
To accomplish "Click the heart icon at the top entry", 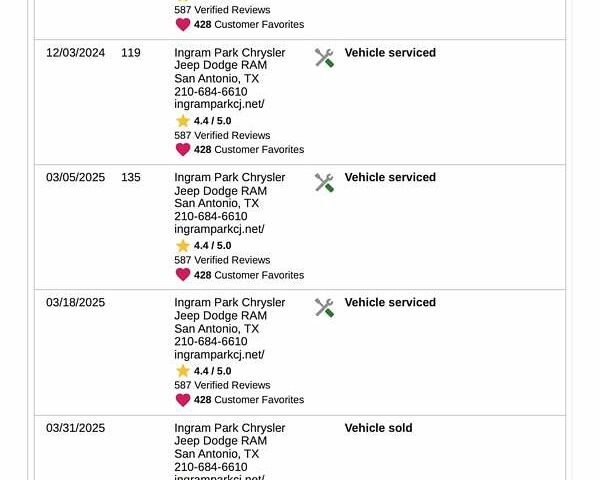I will [x=183, y=25].
